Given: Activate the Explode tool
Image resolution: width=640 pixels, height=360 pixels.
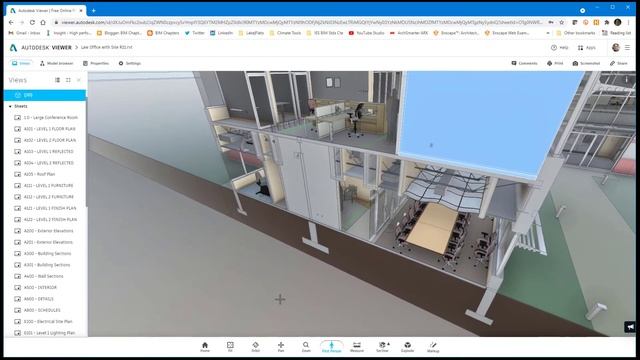Looking at the screenshot, I should 407,347.
